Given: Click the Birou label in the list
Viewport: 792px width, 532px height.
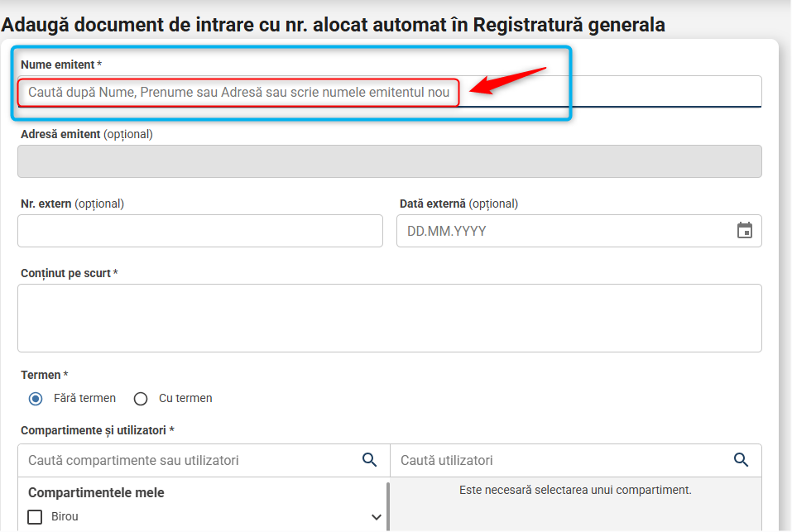Looking at the screenshot, I should [65, 517].
